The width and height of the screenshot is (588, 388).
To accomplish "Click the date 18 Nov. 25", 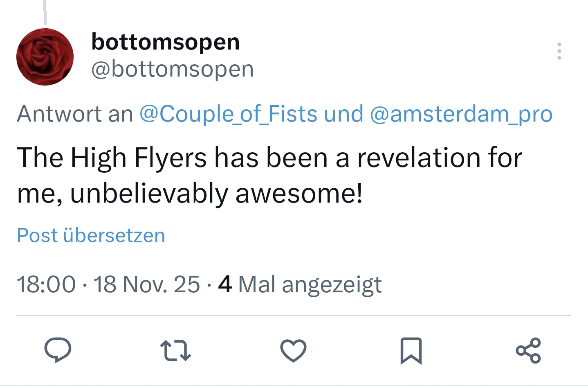I will pyautogui.click(x=147, y=284).
